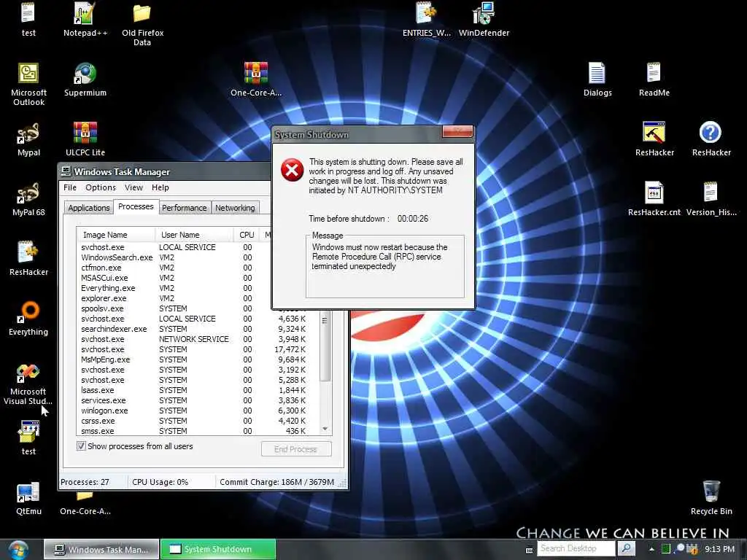Switch to System Shutdown taskbar button

(218, 550)
